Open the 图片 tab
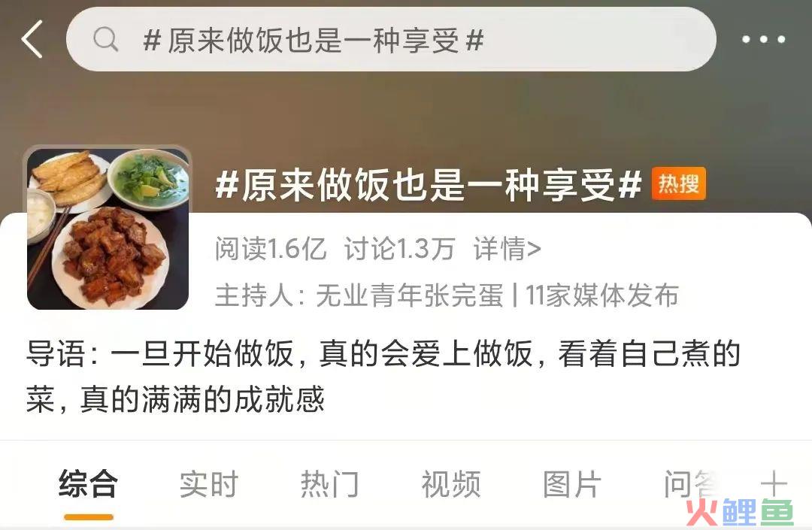Screen dimensions: 812x530 tap(572, 484)
